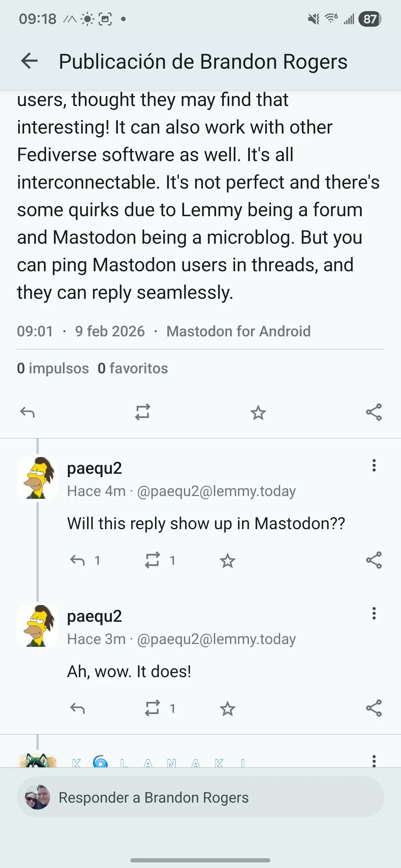Favorite the 'Will this reply show up' comment
Image resolution: width=401 pixels, height=868 pixels.
pos(228,561)
